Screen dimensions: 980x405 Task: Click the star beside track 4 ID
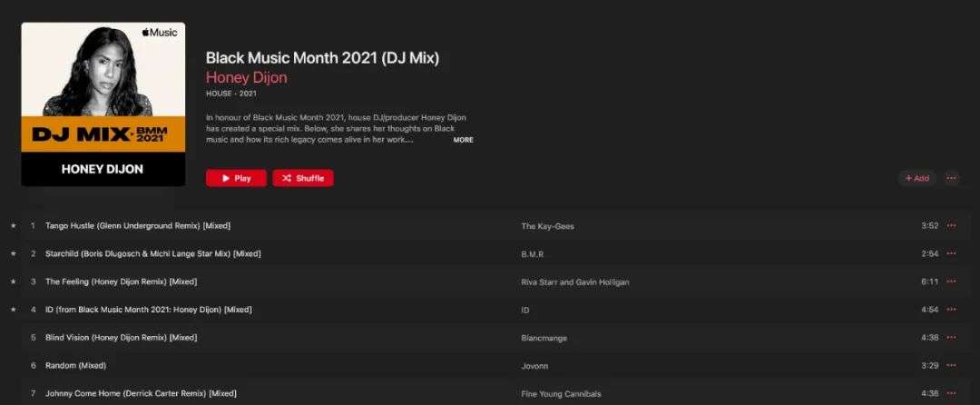coord(13,310)
